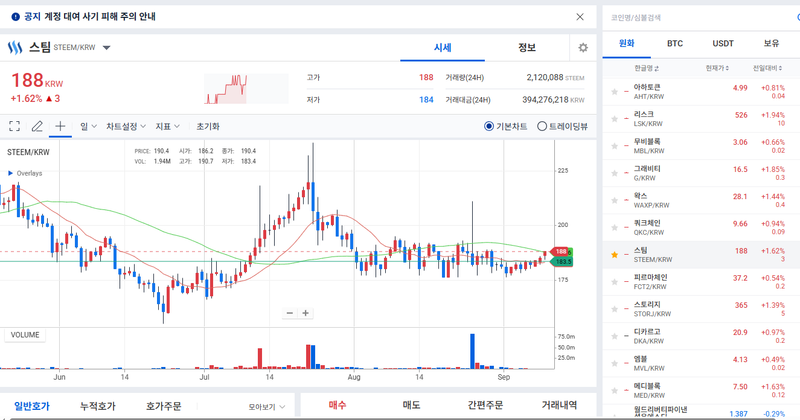Zoom out chart with minus button
This screenshot has width=800, height=420.
click(290, 313)
